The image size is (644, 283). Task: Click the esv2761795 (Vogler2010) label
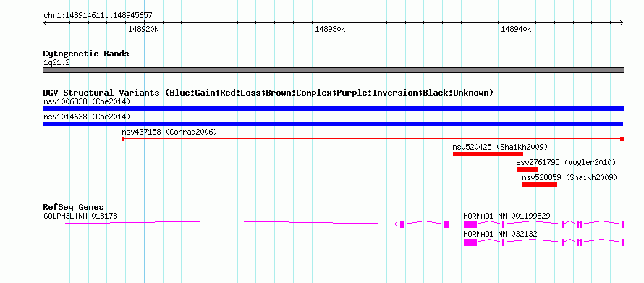coord(567,162)
